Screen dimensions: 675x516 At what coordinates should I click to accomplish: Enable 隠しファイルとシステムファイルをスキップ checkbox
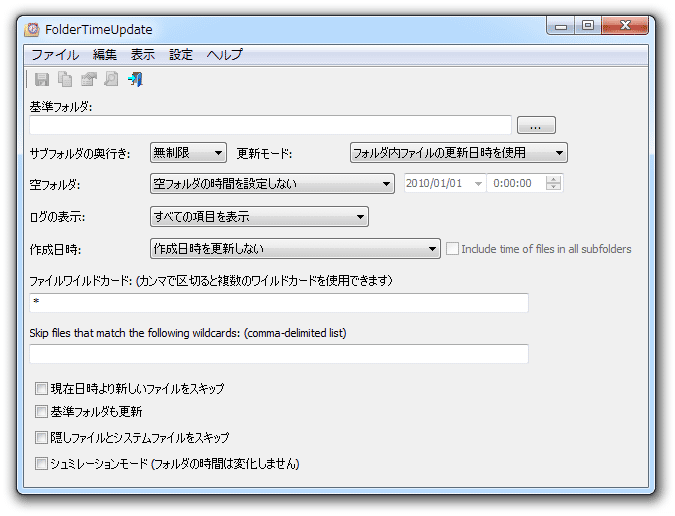tap(41, 438)
